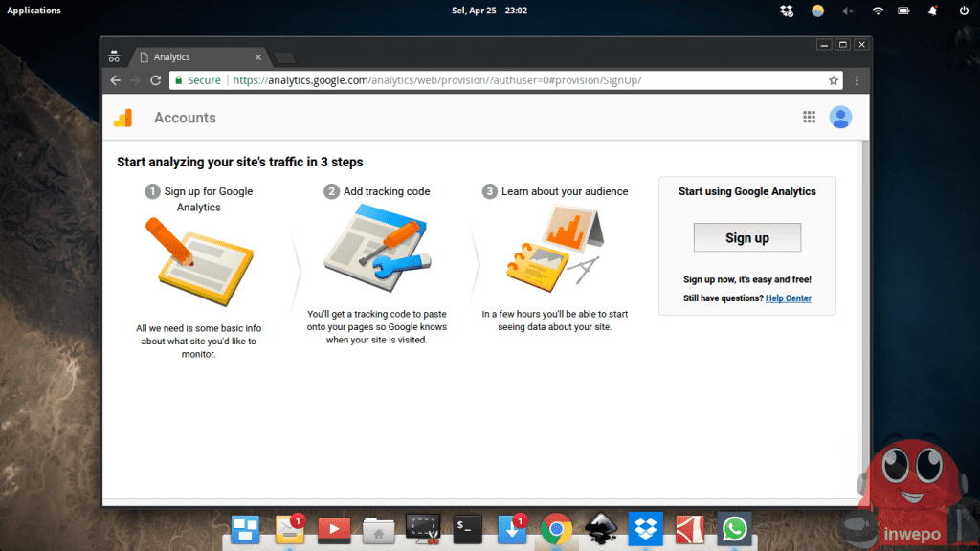Open the Dropbox dock icon

point(645,529)
